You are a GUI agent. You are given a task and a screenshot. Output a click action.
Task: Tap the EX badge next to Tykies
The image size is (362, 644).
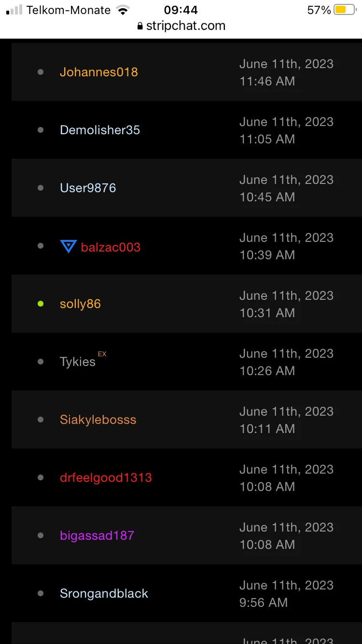pyautogui.click(x=102, y=354)
